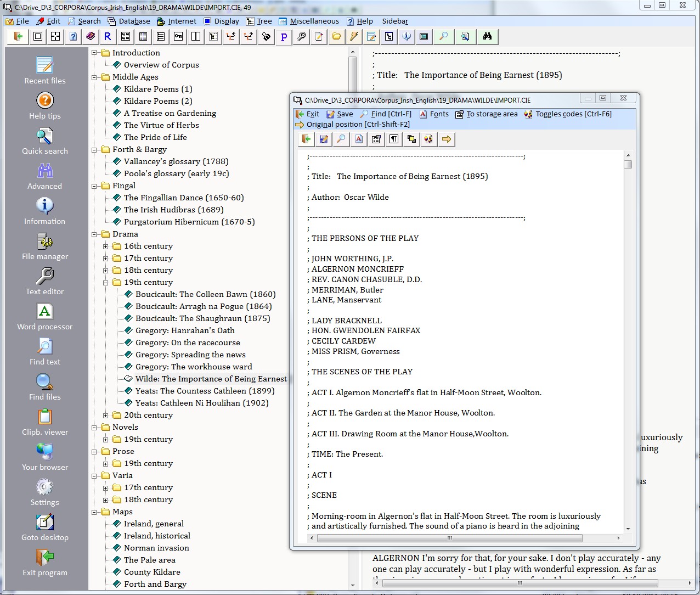Expand the 20th century drama folder
Image resolution: width=700 pixels, height=595 pixels.
(106, 416)
